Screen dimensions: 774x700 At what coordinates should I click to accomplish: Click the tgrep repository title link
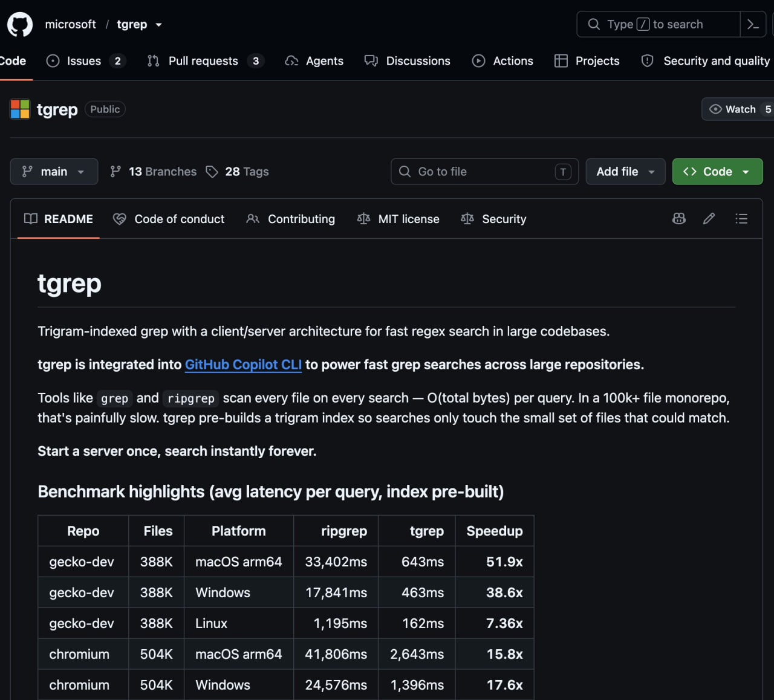tap(57, 109)
